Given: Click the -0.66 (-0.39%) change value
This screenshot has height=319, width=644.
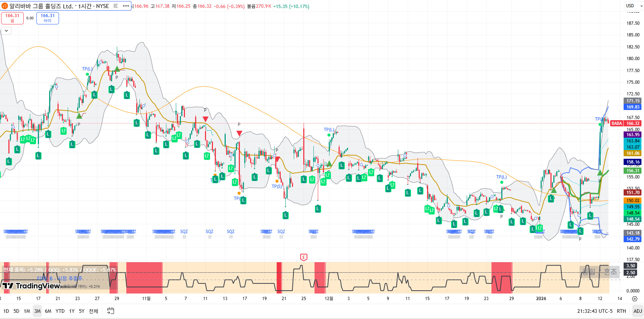Looking at the screenshot, I should click(229, 6).
